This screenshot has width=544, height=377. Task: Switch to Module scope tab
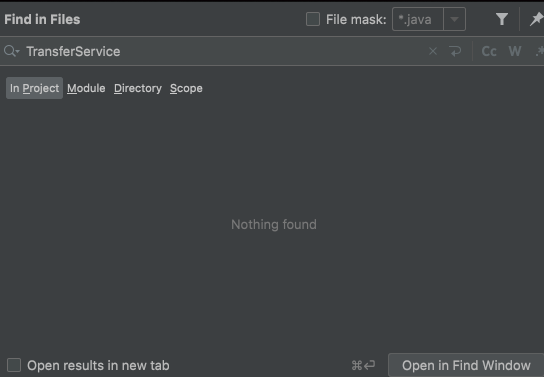pos(86,88)
